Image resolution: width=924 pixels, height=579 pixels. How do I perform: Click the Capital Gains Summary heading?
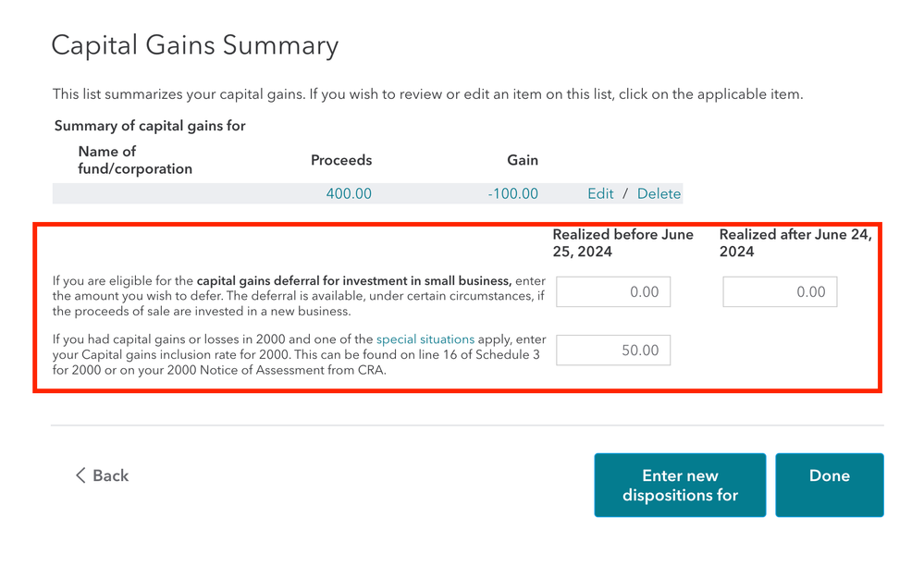coord(195,45)
